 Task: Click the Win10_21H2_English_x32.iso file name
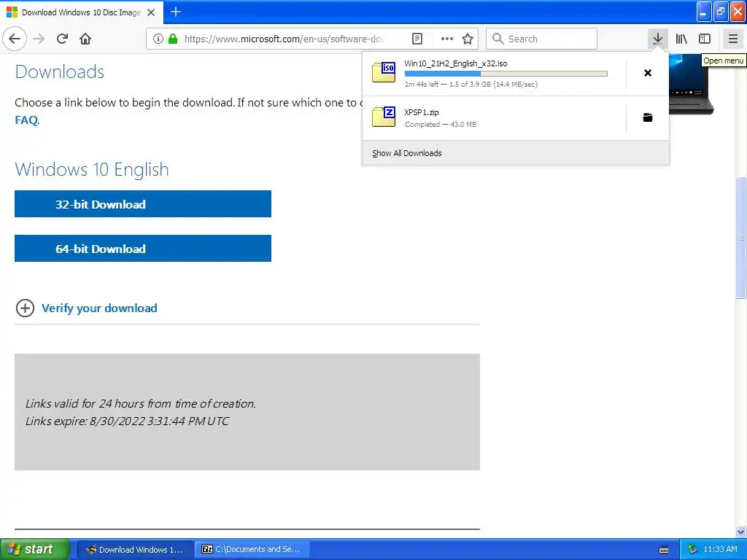tap(455, 63)
